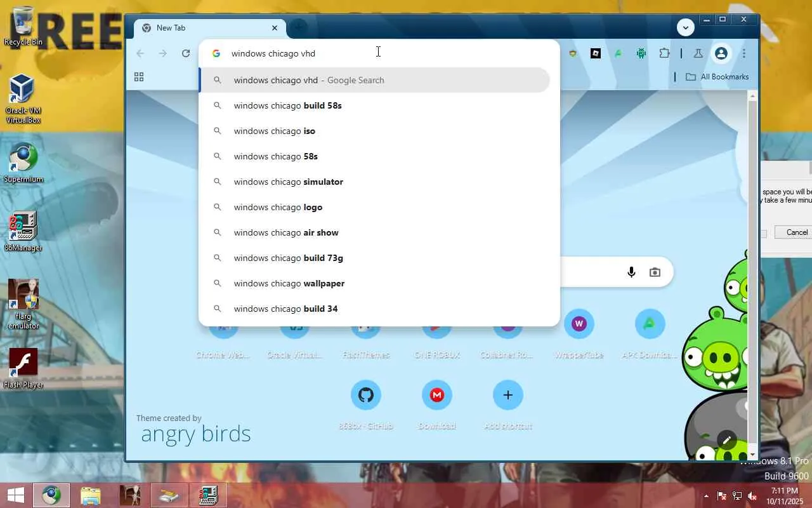Go back using the back arrow

click(140, 53)
